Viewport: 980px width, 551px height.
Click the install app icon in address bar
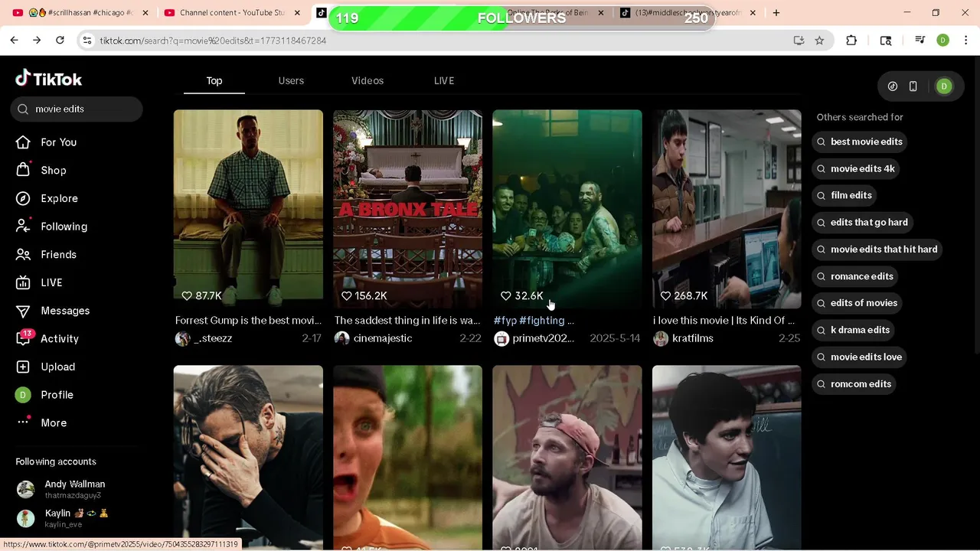click(x=799, y=41)
